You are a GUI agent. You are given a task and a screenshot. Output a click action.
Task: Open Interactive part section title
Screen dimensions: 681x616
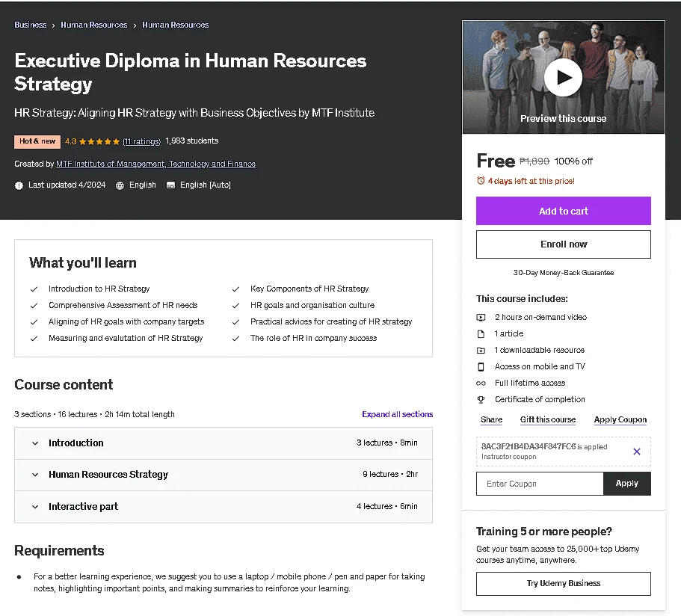click(84, 506)
